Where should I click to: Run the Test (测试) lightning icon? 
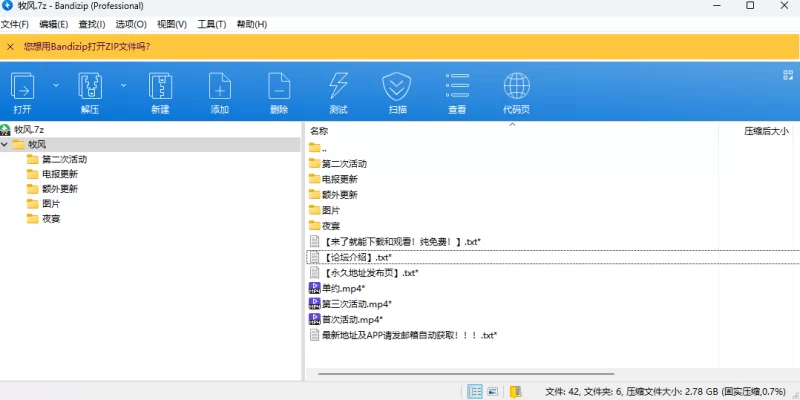tap(338, 86)
